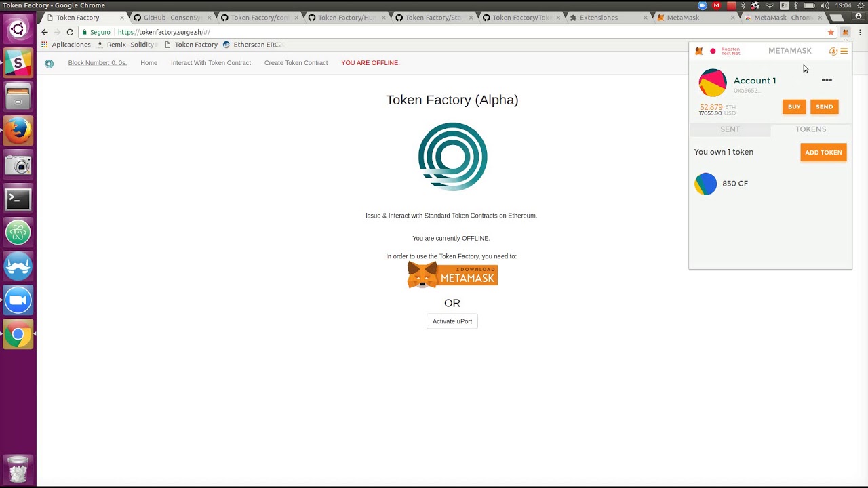Screen dimensions: 868x488
Task: Open the Files manager from the launcher
Action: coord(18,97)
